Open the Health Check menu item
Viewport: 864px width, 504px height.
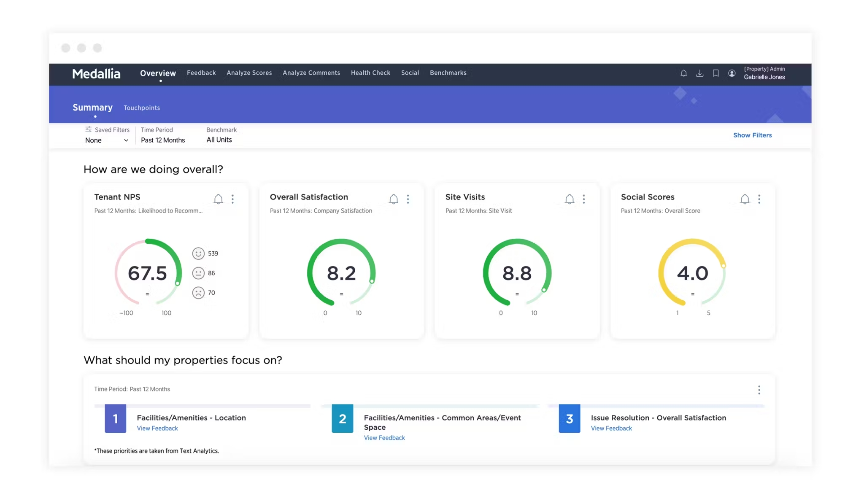coord(370,72)
